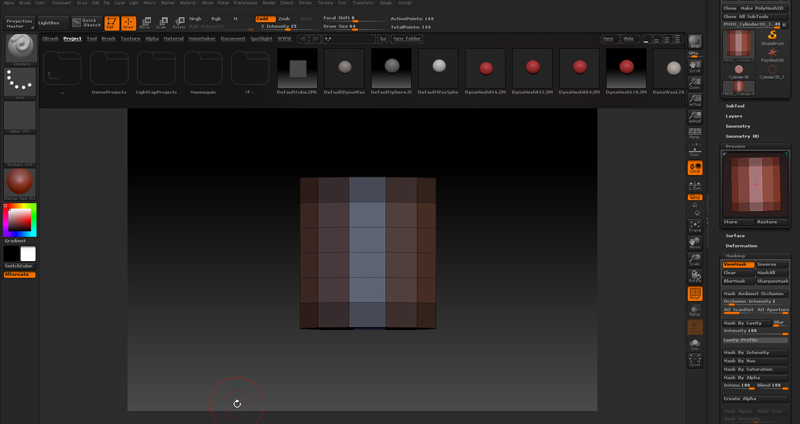Screen dimensions: 800x424
Task: Click the Zoom canvas navigation icon
Action: coord(694,83)
